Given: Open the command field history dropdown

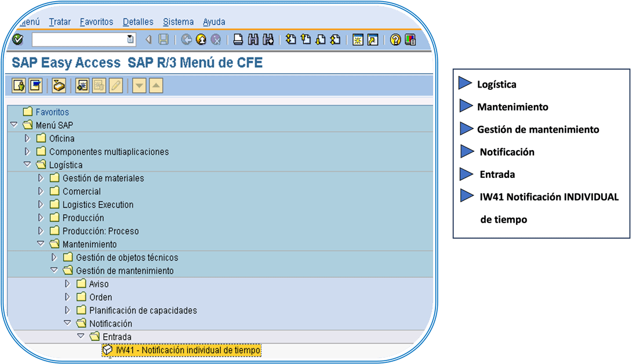Looking at the screenshot, I should point(130,39).
